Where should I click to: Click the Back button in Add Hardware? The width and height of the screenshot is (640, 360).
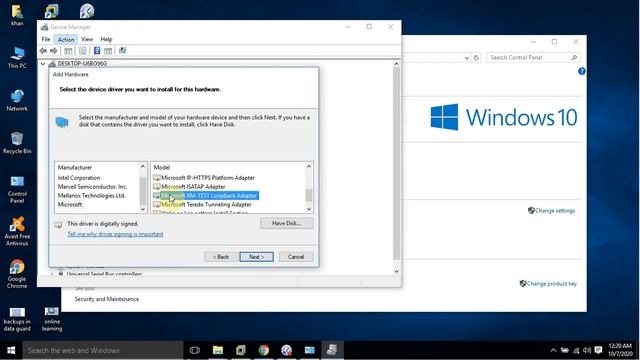(x=221, y=257)
